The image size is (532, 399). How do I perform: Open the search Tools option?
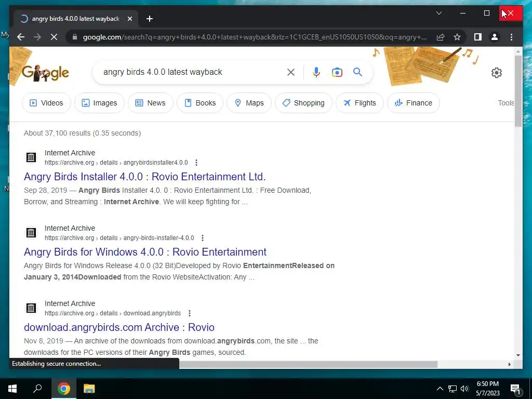point(506,103)
